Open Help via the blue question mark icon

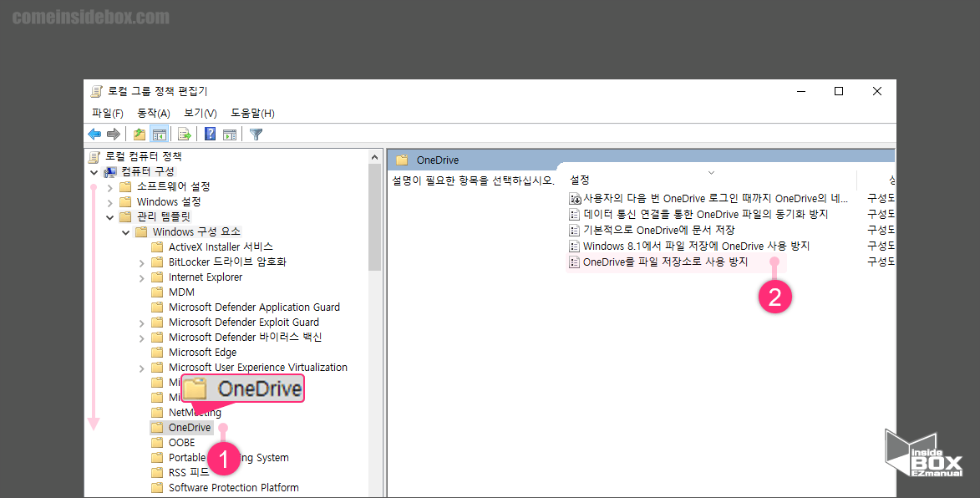[210, 134]
